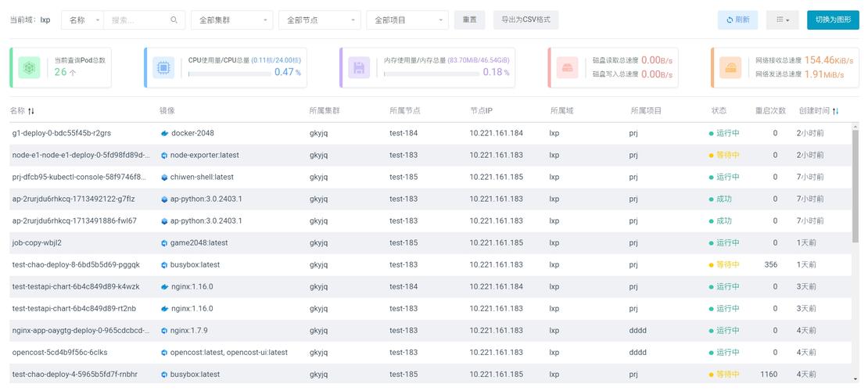Open the 全部集群 cluster dropdown
Viewport: 868px width, 391px height.
pyautogui.click(x=232, y=20)
